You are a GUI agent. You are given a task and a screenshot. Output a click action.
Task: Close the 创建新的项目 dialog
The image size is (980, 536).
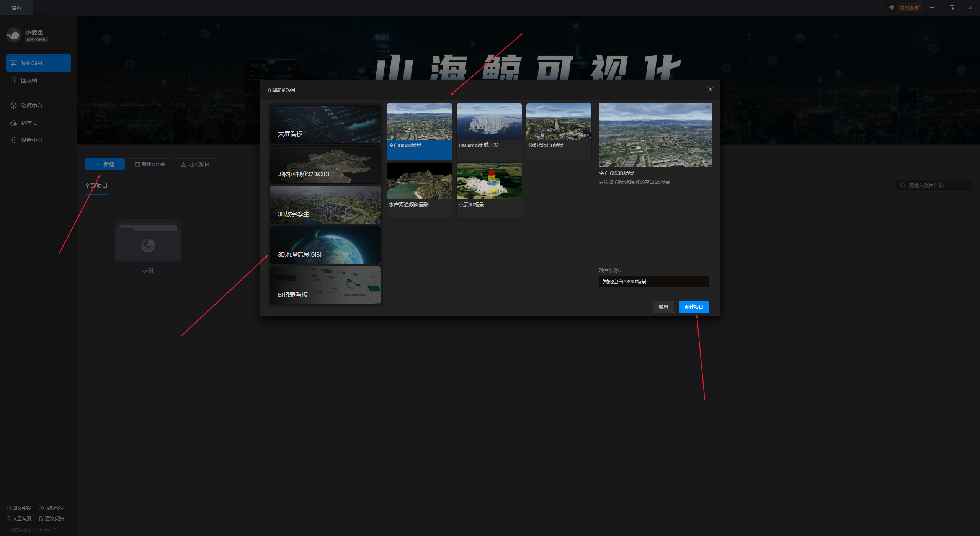(710, 89)
